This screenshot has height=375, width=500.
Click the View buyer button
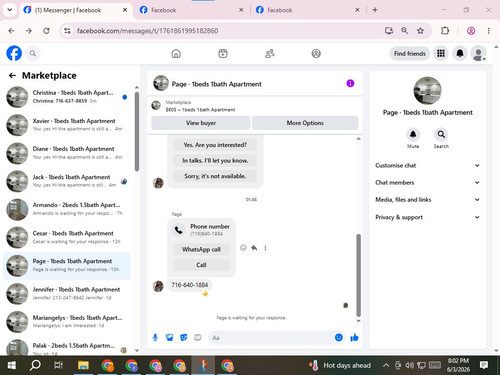(201, 123)
